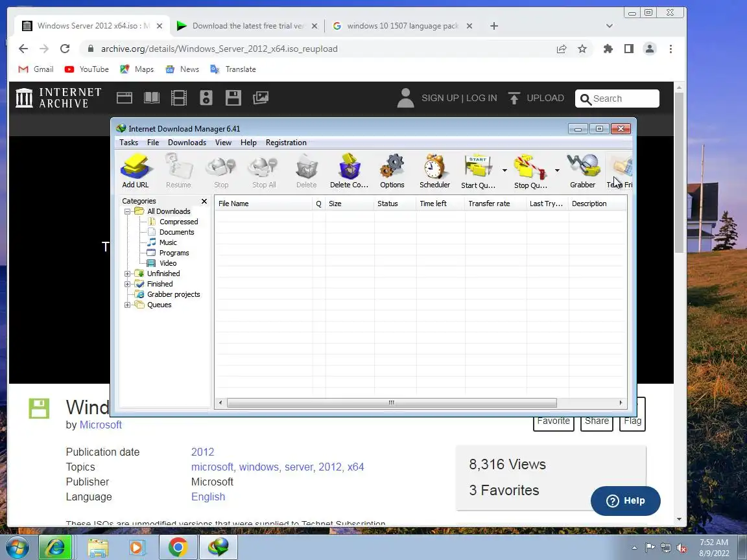
Task: Collapse the All Downloads tree node
Action: 127,211
